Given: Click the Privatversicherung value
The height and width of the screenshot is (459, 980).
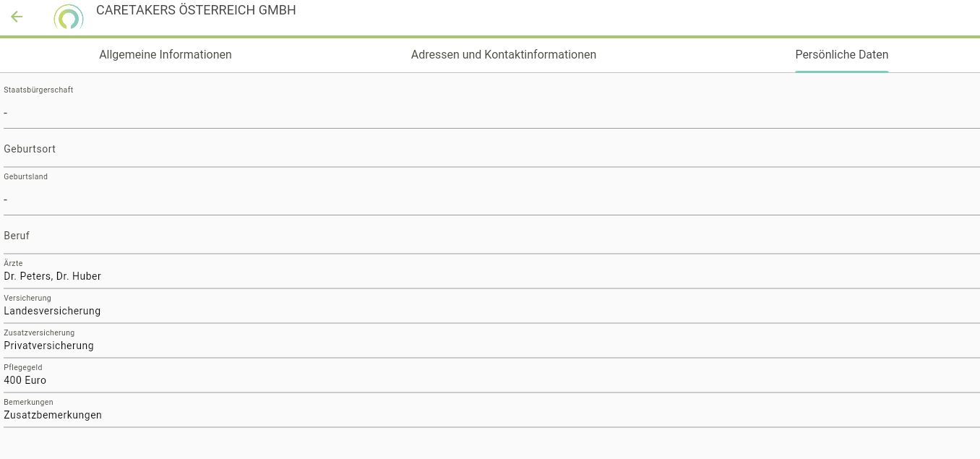Looking at the screenshot, I should click(49, 346).
